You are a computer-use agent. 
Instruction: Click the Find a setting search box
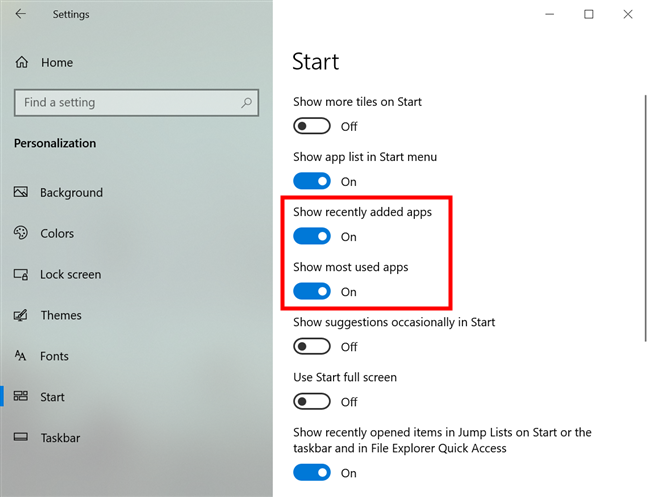(125, 102)
